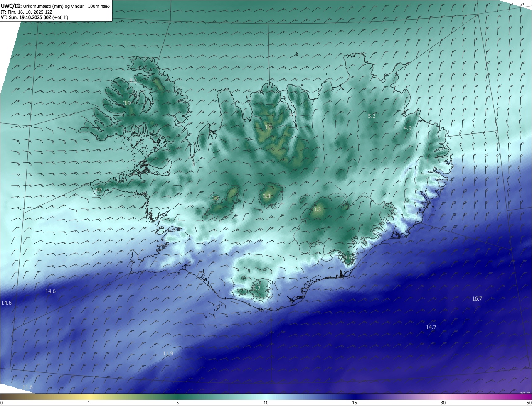Click the 4.2 value on Snæfellsnes peninsula
The width and height of the screenshot is (532, 406).
99,190
